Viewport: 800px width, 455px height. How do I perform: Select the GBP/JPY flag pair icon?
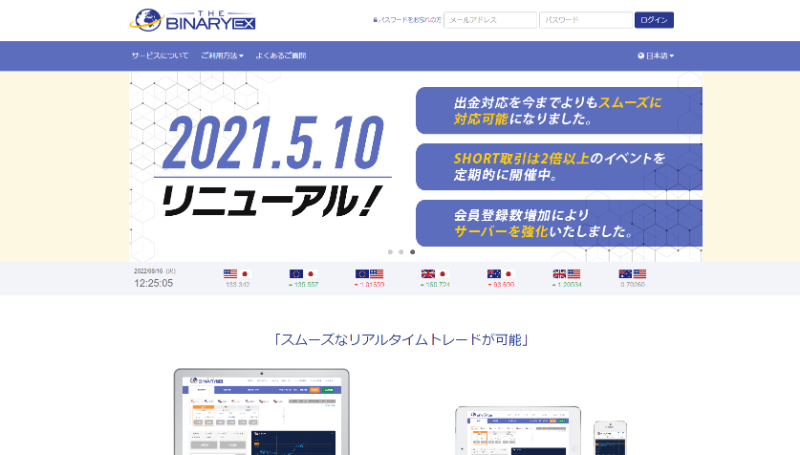click(435, 274)
